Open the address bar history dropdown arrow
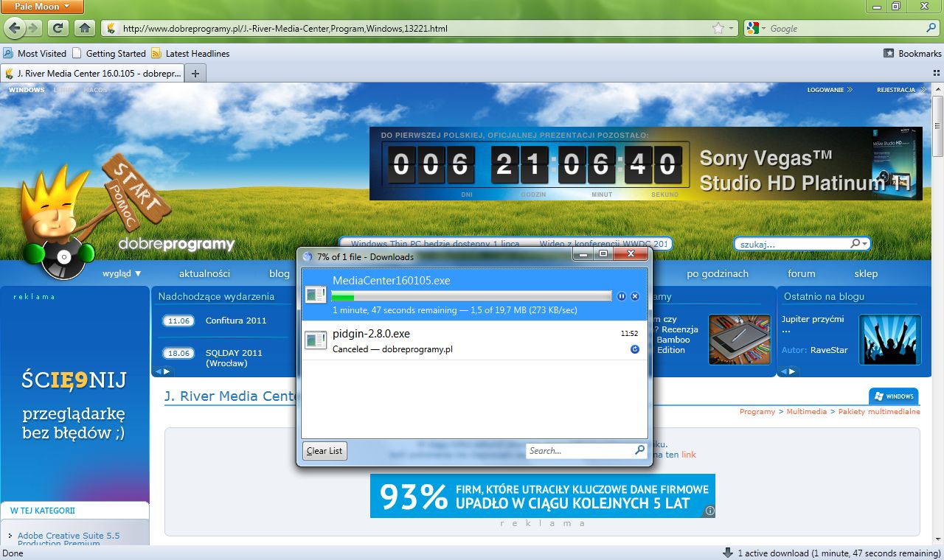The width and height of the screenshot is (944, 560). click(x=731, y=29)
